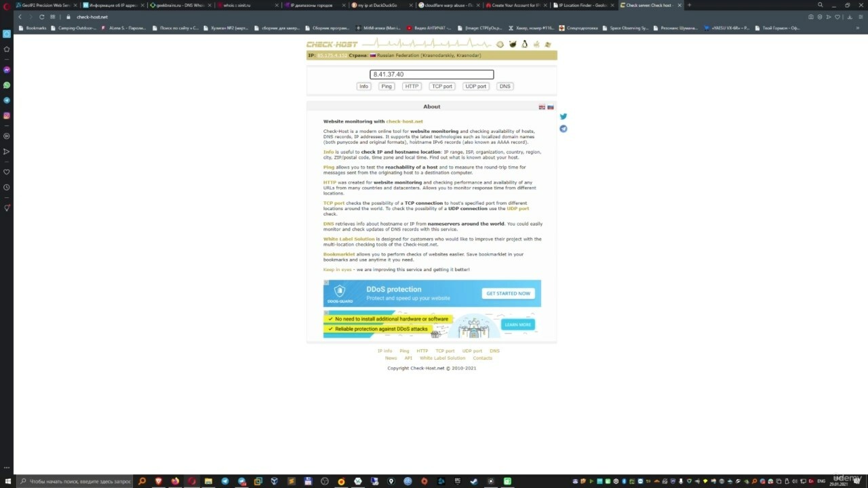Open the 'HTTP' link in About text

click(330, 182)
